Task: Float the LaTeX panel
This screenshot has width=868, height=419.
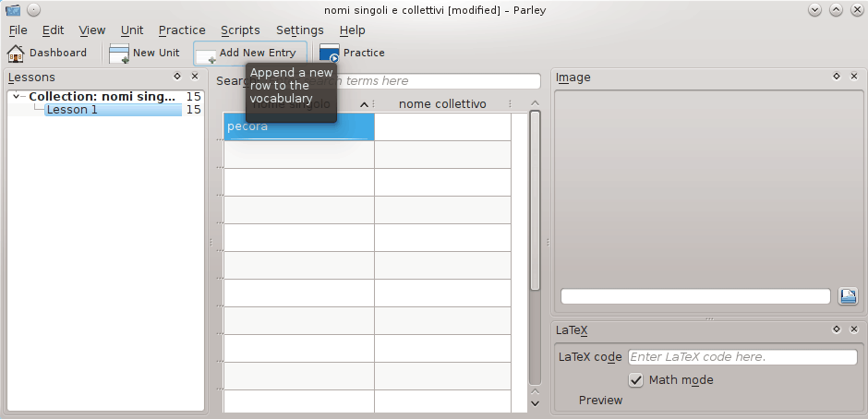Action: pyautogui.click(x=837, y=329)
